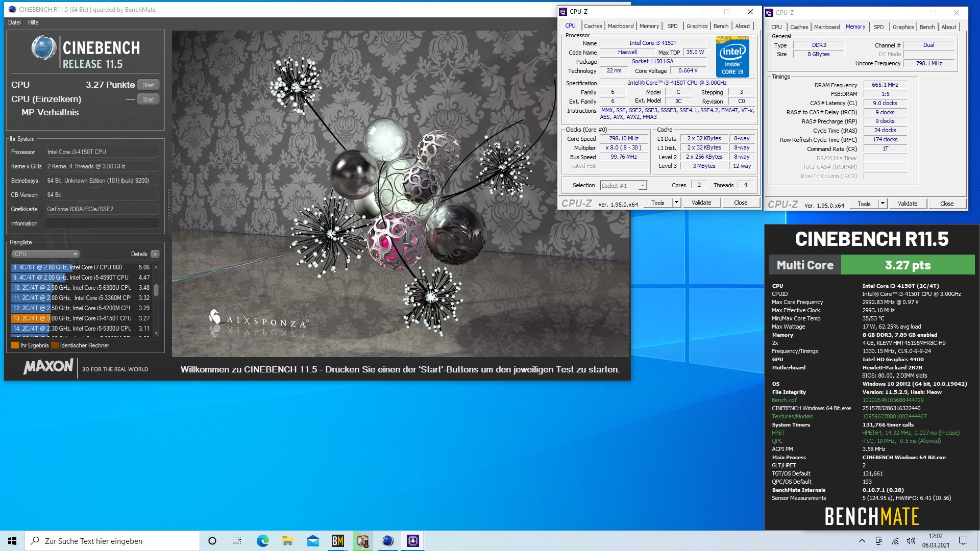Click HPET entry in BenchMate panel
980x551 pixels.
(x=778, y=433)
